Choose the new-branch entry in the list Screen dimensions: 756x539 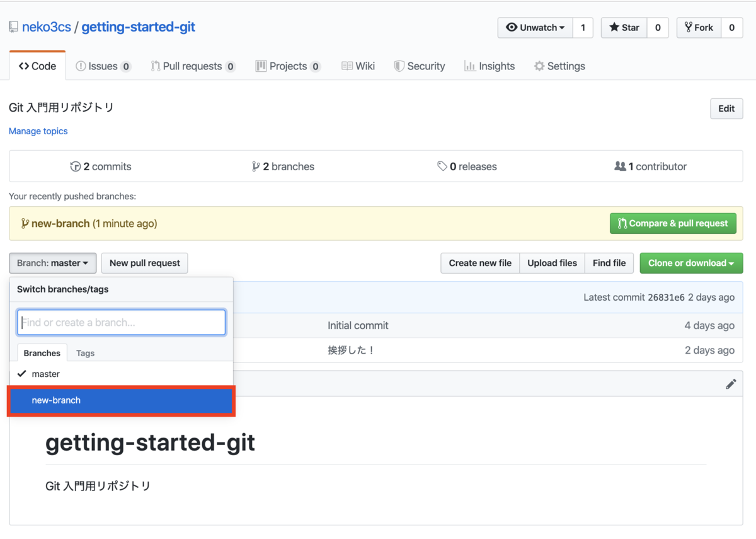(121, 400)
